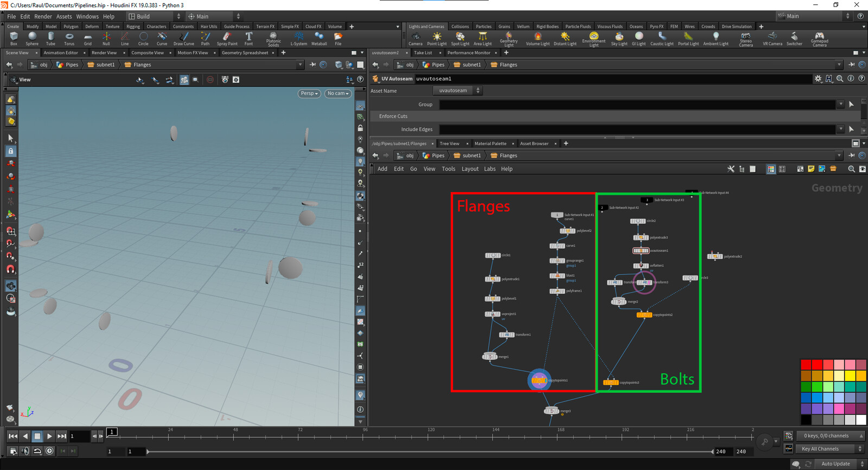Select the L-System tool
The image size is (868, 470).
pos(298,38)
